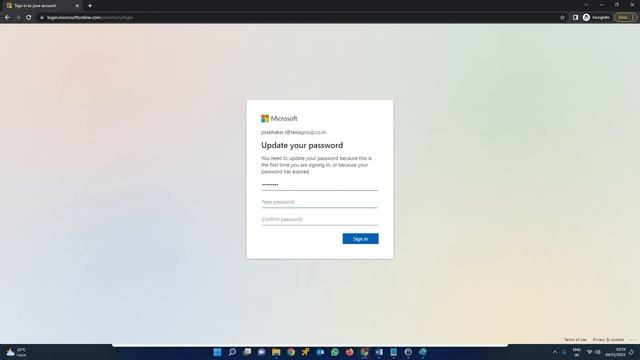Open the Privacy & cookies link

click(608, 340)
